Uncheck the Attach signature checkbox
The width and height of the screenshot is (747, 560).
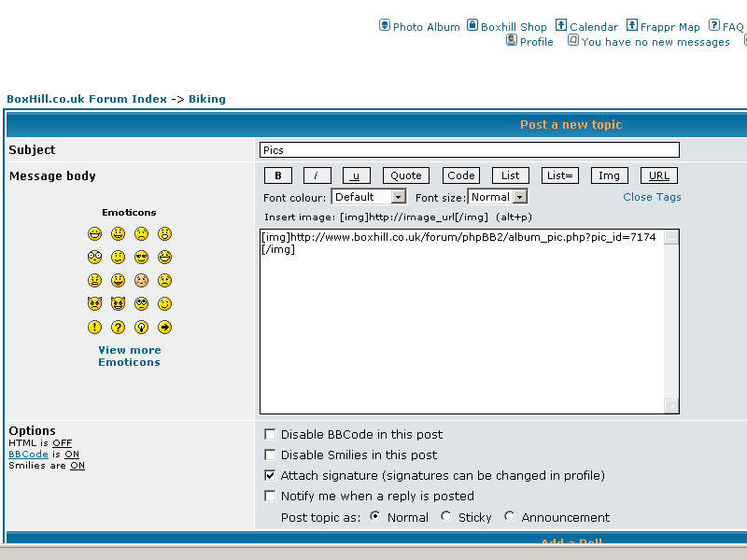click(x=270, y=475)
